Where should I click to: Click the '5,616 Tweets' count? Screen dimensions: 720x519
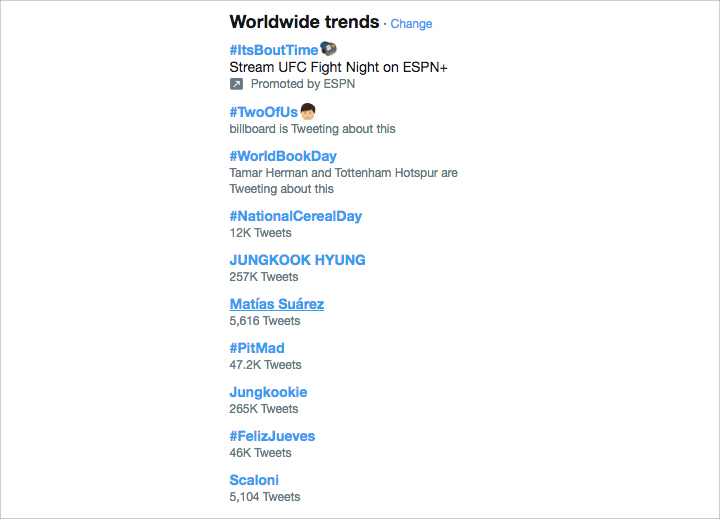264,321
